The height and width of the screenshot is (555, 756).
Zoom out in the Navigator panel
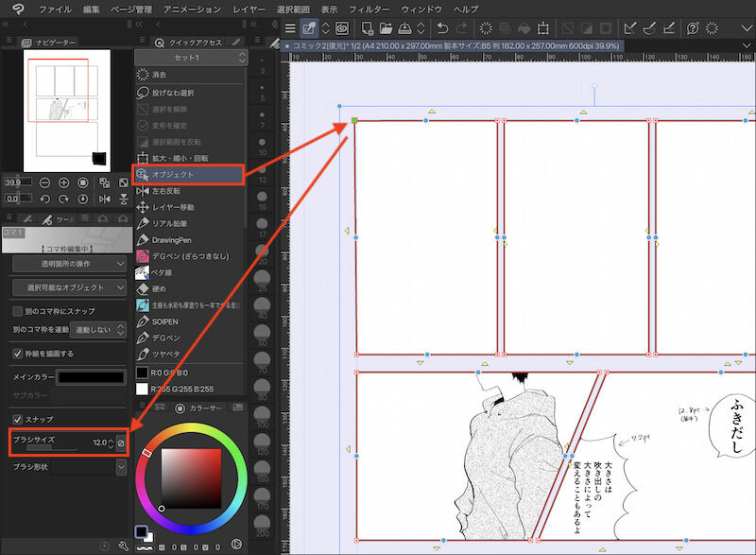coord(44,182)
